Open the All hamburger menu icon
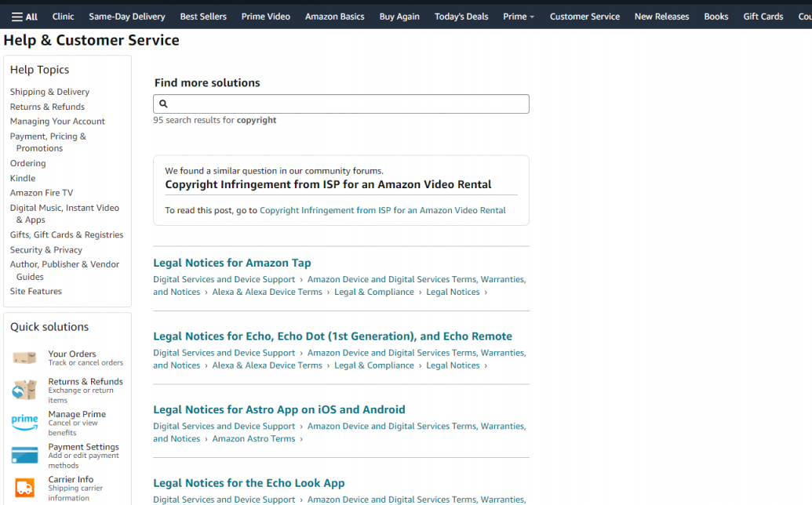 pos(17,17)
